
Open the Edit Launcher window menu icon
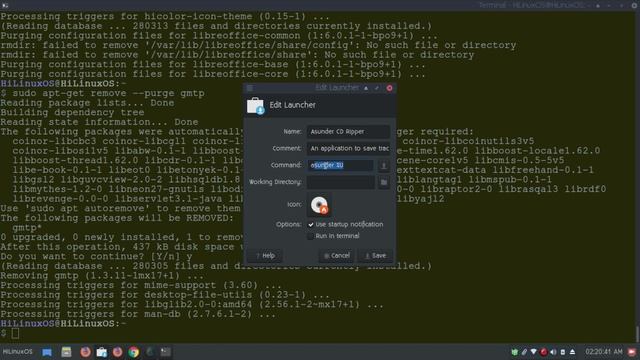pyautogui.click(x=250, y=88)
